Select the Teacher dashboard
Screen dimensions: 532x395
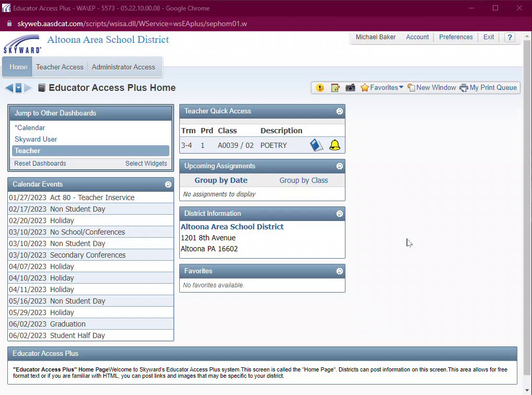(90, 151)
